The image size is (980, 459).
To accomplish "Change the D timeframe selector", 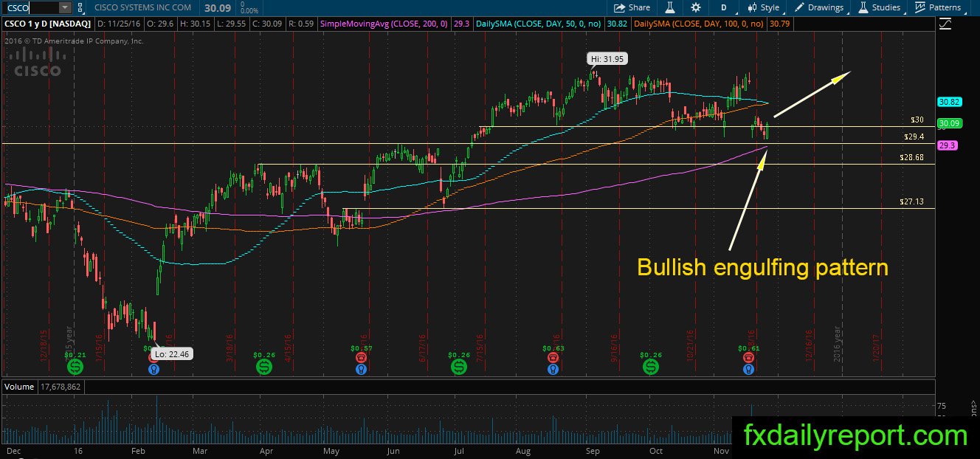I will (x=724, y=7).
